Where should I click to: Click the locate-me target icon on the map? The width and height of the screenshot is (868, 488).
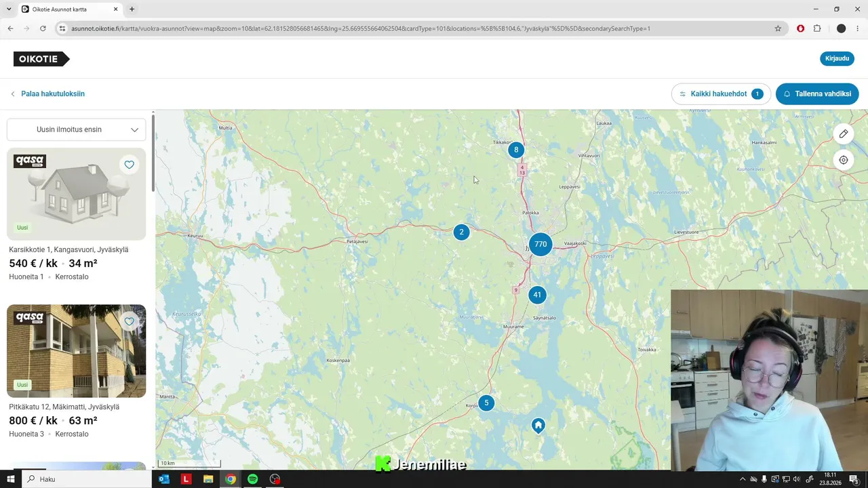tap(844, 160)
